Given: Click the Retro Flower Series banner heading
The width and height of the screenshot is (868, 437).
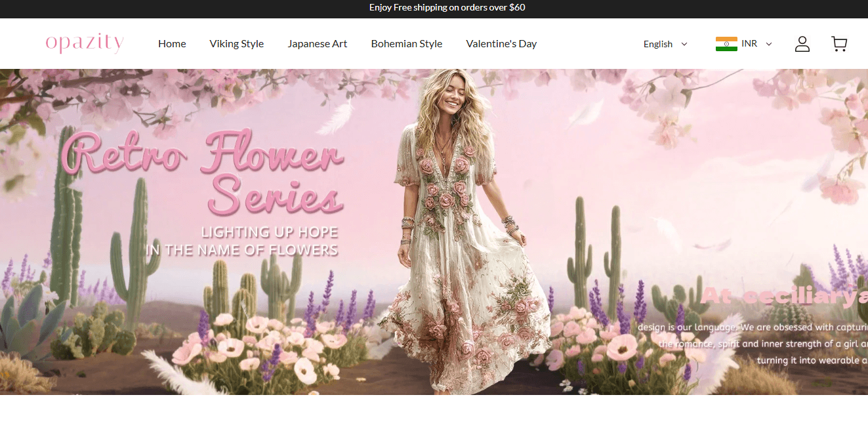Looking at the screenshot, I should tap(203, 172).
